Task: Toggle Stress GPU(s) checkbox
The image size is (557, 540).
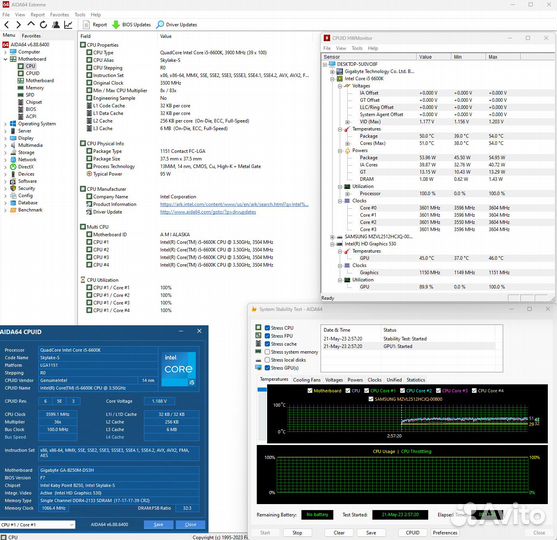Action: coord(267,368)
